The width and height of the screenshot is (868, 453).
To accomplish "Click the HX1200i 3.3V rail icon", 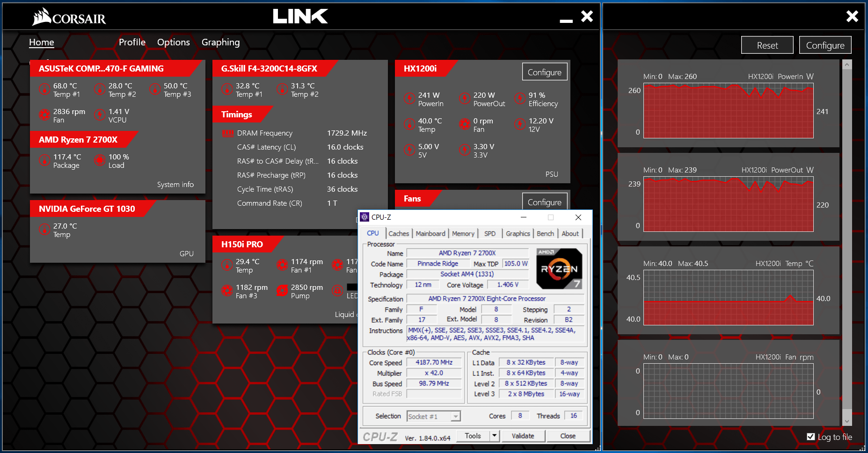I will 465,150.
